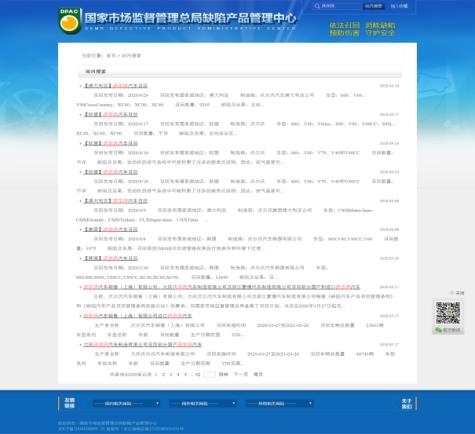
Task: Open the last search result title link
Action: (x=142, y=344)
